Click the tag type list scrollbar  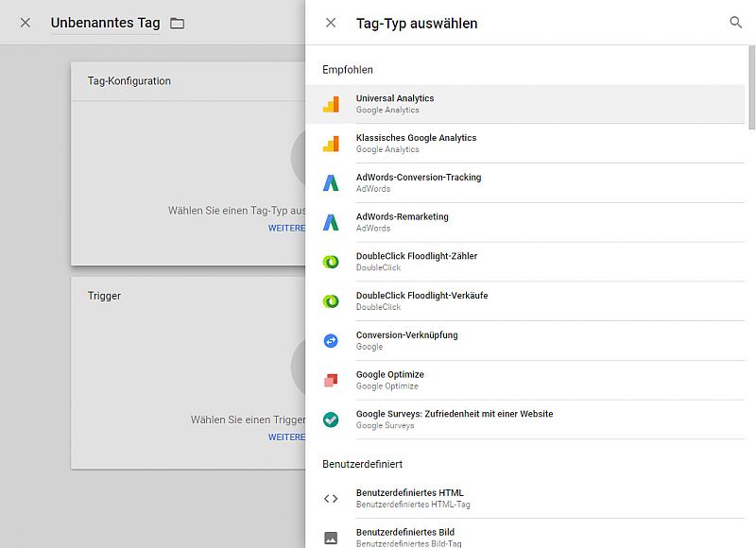(751, 88)
